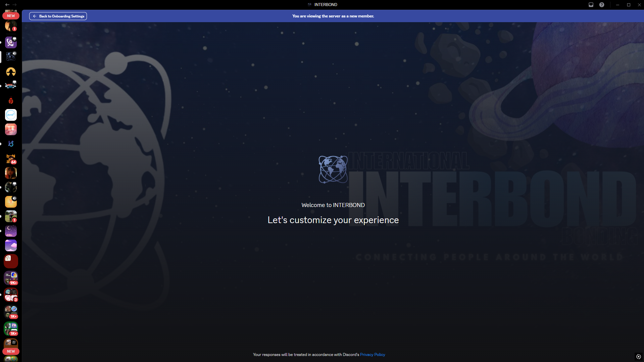Viewport: 644px width, 362px height.
Task: Open the purple G server icon
Action: tap(11, 42)
